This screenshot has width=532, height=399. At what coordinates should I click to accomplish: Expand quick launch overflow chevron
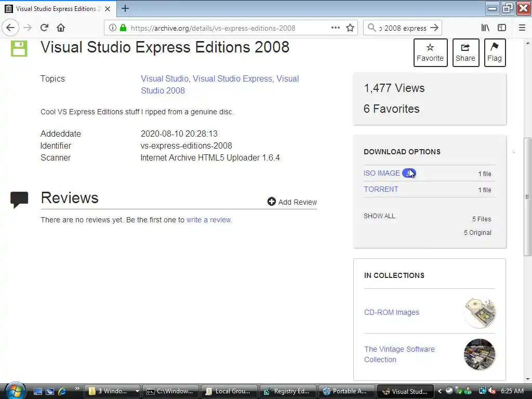coord(77,389)
